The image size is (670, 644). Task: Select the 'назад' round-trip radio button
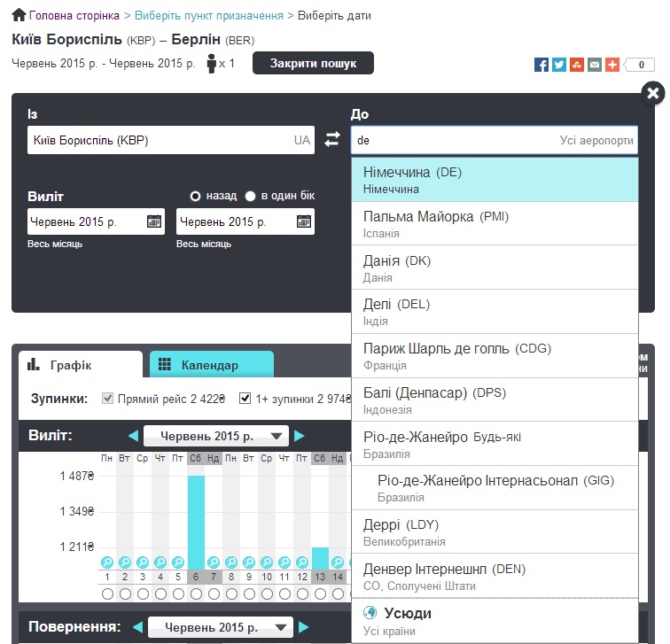click(196, 196)
